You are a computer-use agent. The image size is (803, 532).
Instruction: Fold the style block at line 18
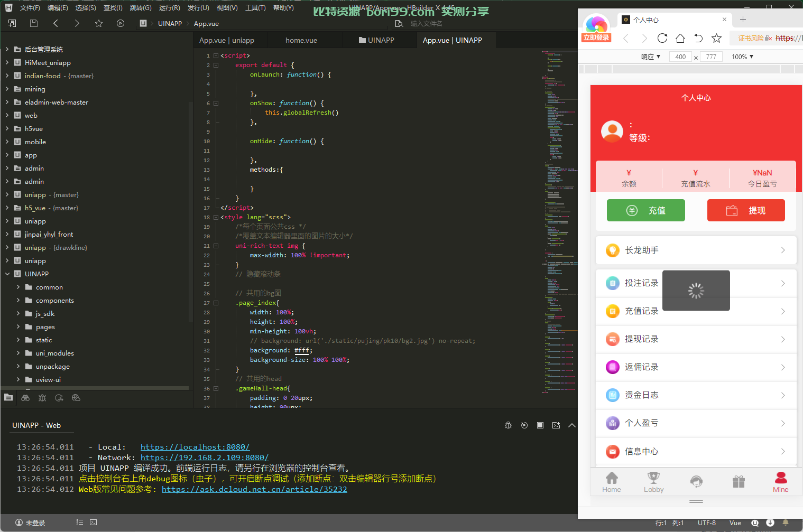click(216, 217)
